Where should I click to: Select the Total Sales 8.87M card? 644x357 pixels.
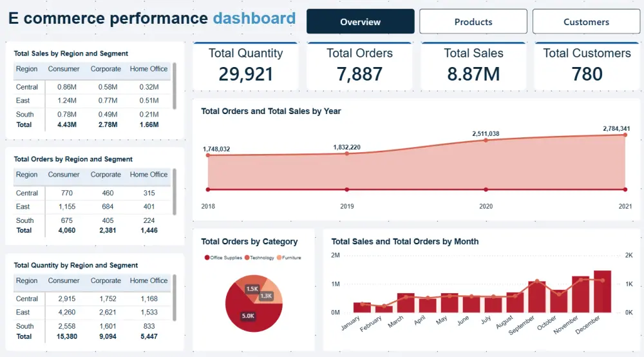pyautogui.click(x=473, y=66)
